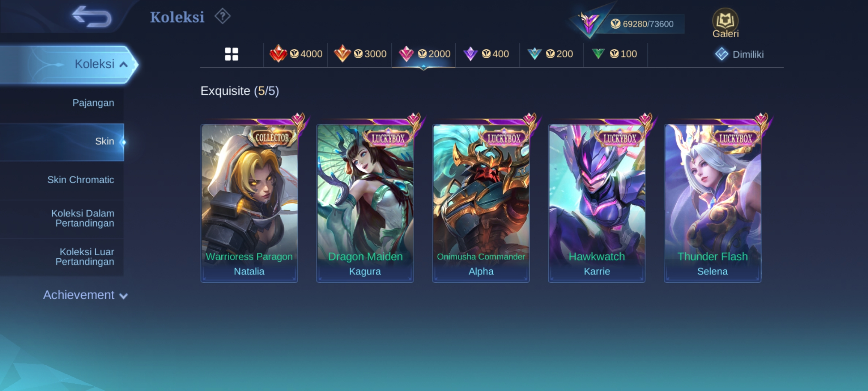Image resolution: width=868 pixels, height=391 pixels.
Task: Expand the Achievement sidebar section
Action: point(85,295)
